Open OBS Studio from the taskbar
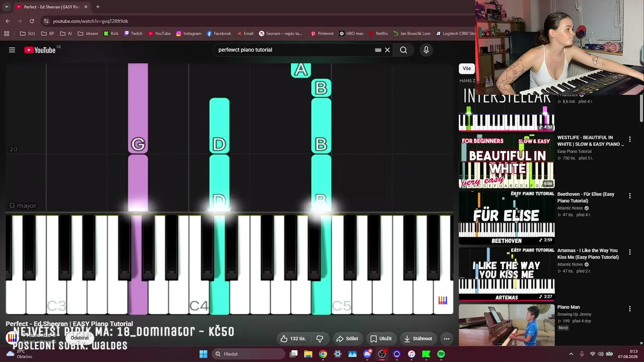The width and height of the screenshot is (644, 362). (382, 354)
